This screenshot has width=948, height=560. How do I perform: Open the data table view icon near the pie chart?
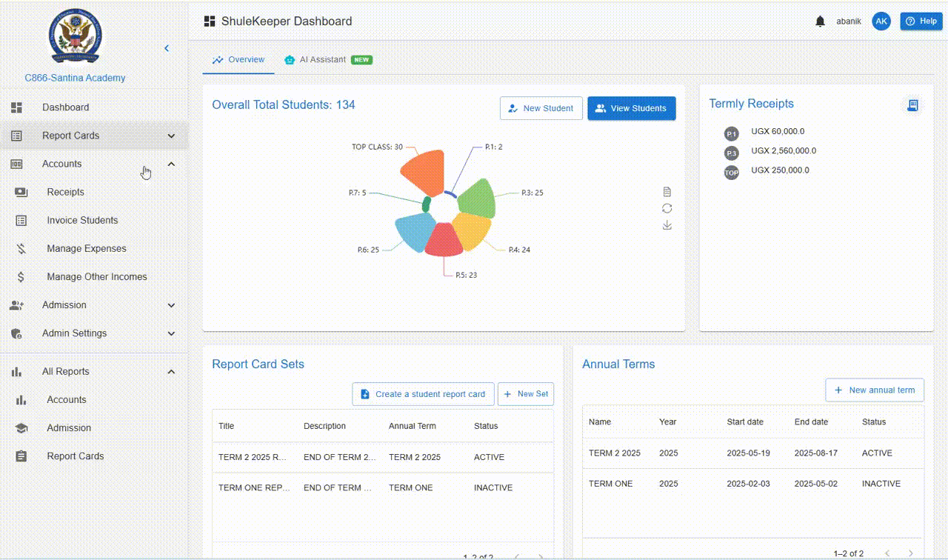click(x=667, y=191)
